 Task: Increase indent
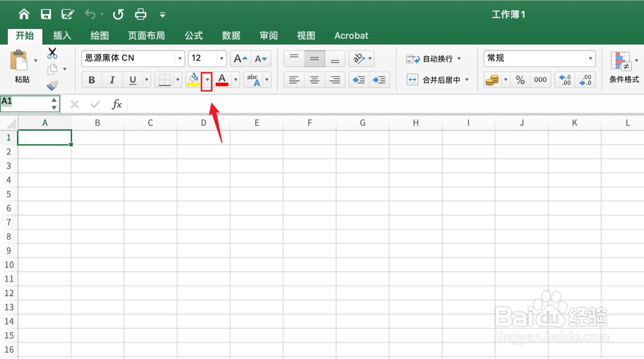click(380, 80)
